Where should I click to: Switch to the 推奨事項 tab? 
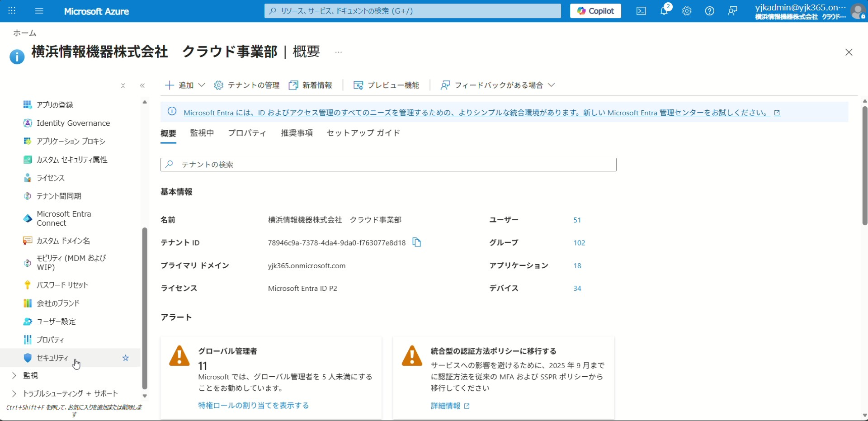pos(297,133)
